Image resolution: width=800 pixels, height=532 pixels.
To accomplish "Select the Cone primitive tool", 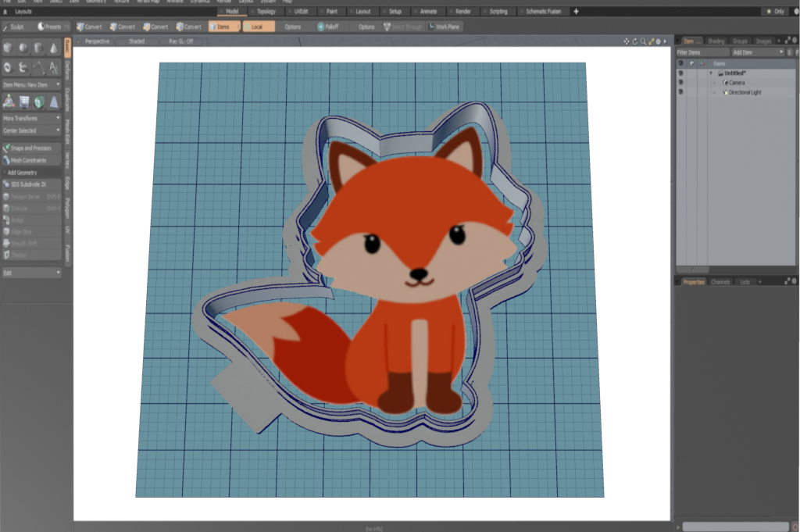I will coord(54,48).
